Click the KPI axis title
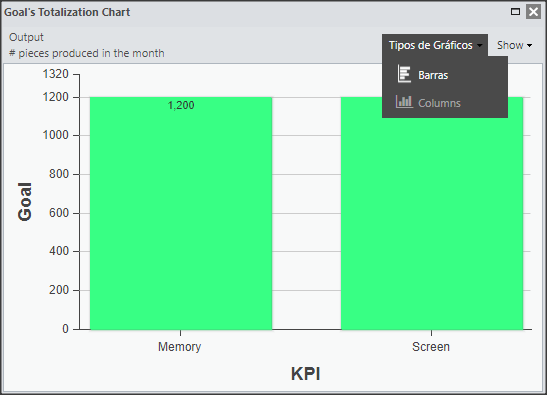547x395 pixels. pyautogui.click(x=306, y=374)
